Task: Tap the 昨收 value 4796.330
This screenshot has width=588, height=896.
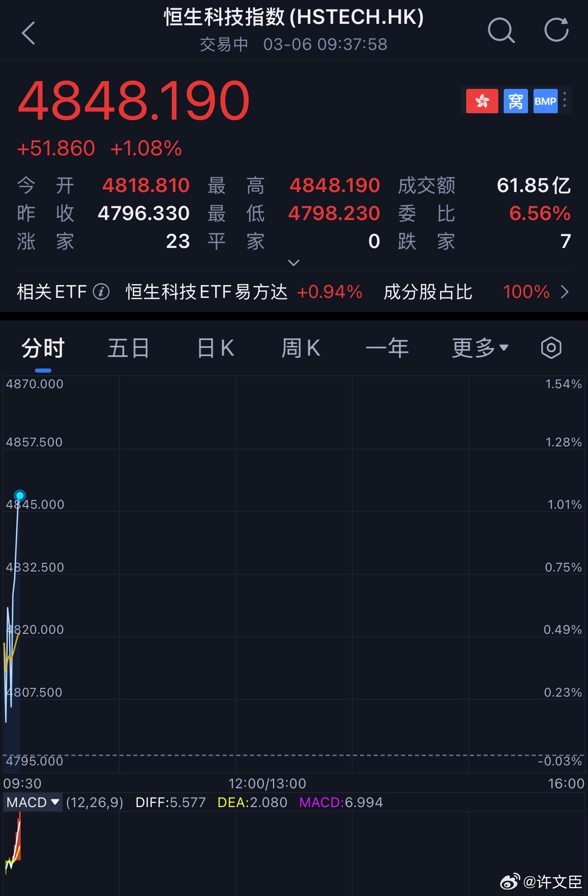Action: 143,213
